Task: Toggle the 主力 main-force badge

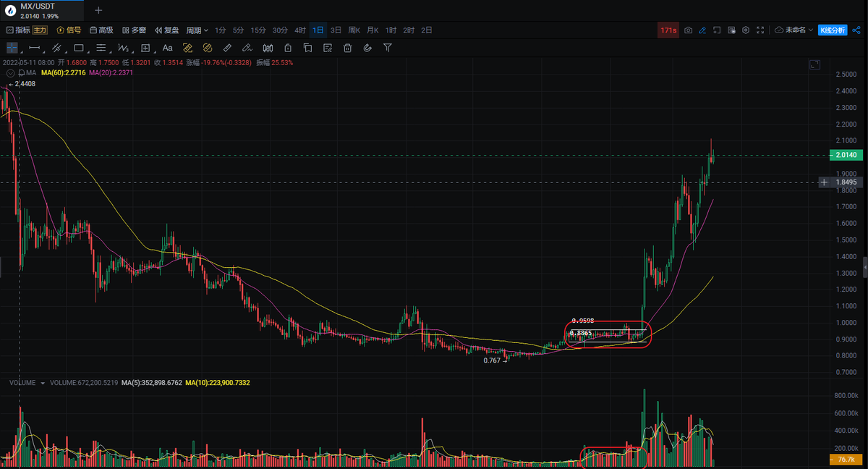Action: [x=40, y=30]
